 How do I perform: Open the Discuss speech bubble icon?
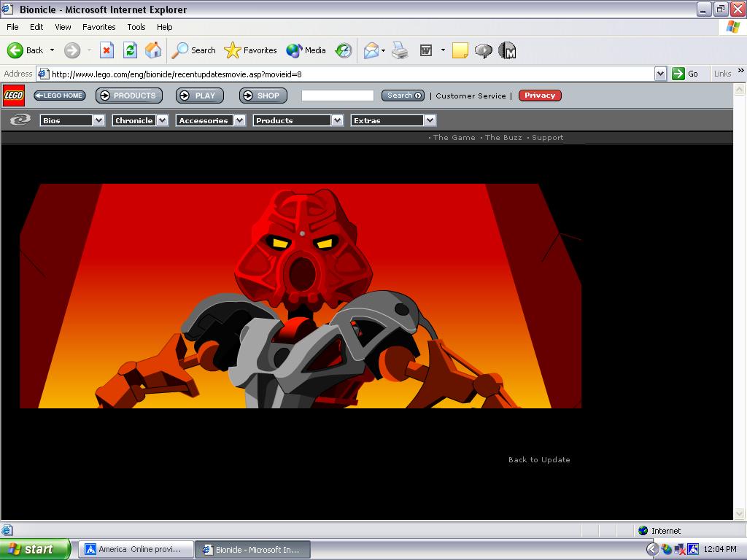(x=483, y=50)
